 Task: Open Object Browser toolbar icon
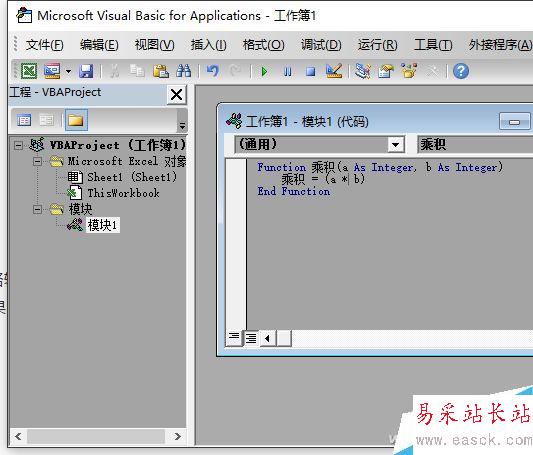pyautogui.click(x=409, y=71)
